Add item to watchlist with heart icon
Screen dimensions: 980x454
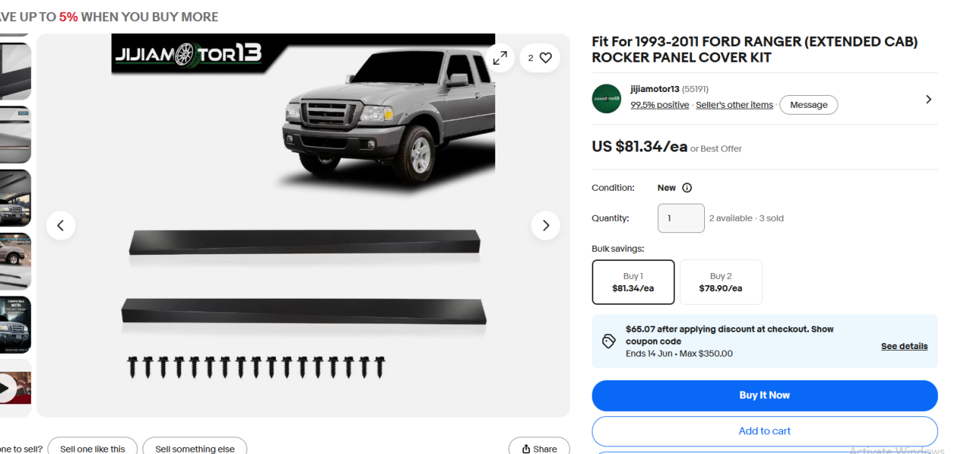point(540,58)
